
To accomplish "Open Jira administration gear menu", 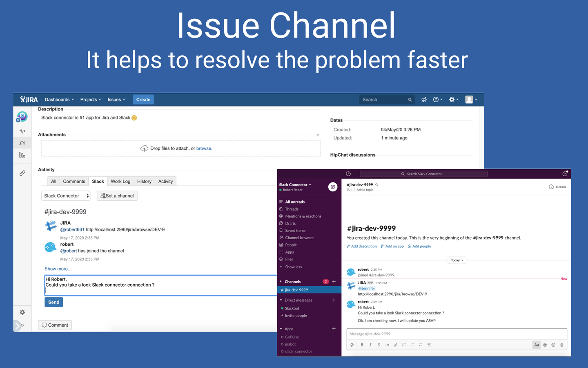I will point(454,99).
